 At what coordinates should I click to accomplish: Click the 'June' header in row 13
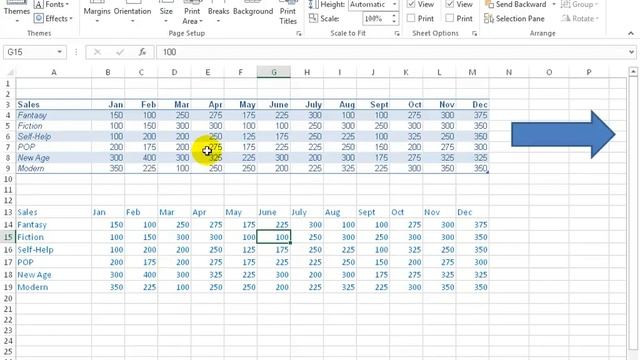[x=273, y=212]
